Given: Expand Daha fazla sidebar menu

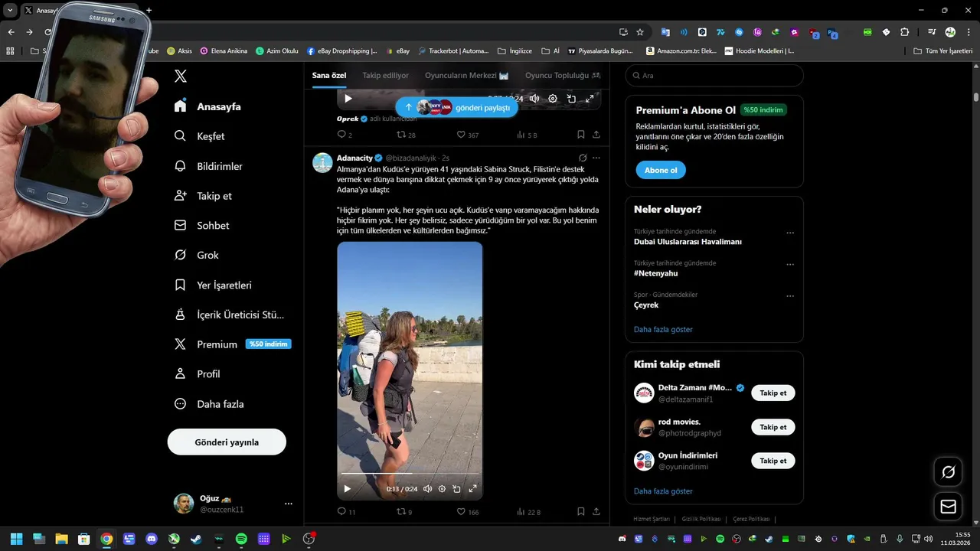Looking at the screenshot, I should pos(209,404).
